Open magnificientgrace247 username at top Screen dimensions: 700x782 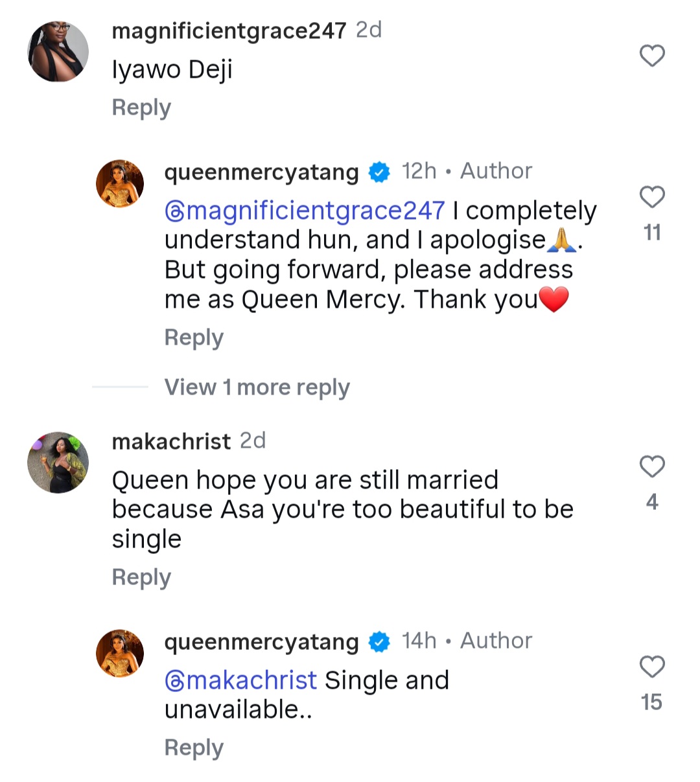pyautogui.click(x=229, y=30)
